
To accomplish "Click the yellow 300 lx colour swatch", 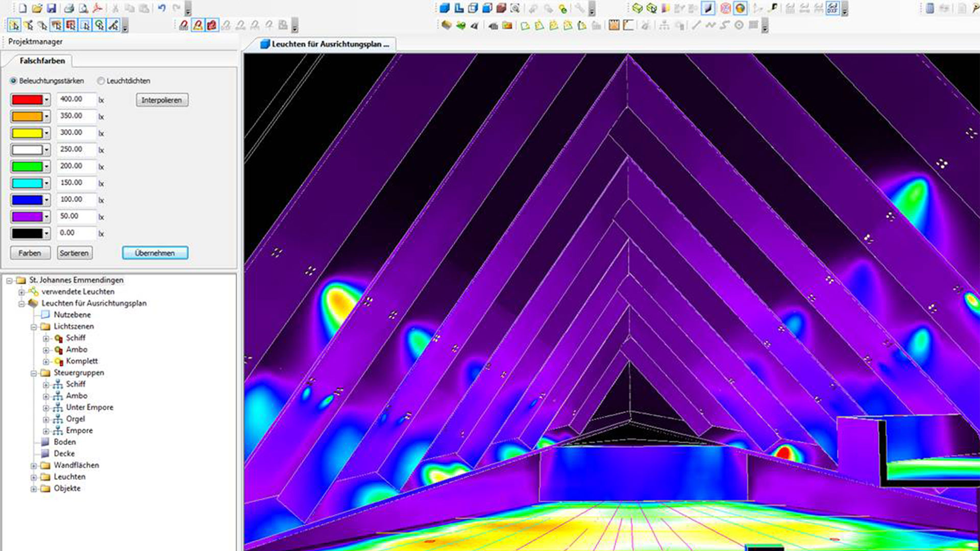I will click(27, 133).
